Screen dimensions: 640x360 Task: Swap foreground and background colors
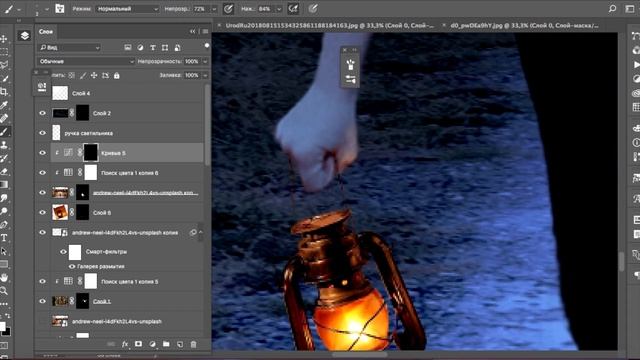pyautogui.click(x=8, y=316)
